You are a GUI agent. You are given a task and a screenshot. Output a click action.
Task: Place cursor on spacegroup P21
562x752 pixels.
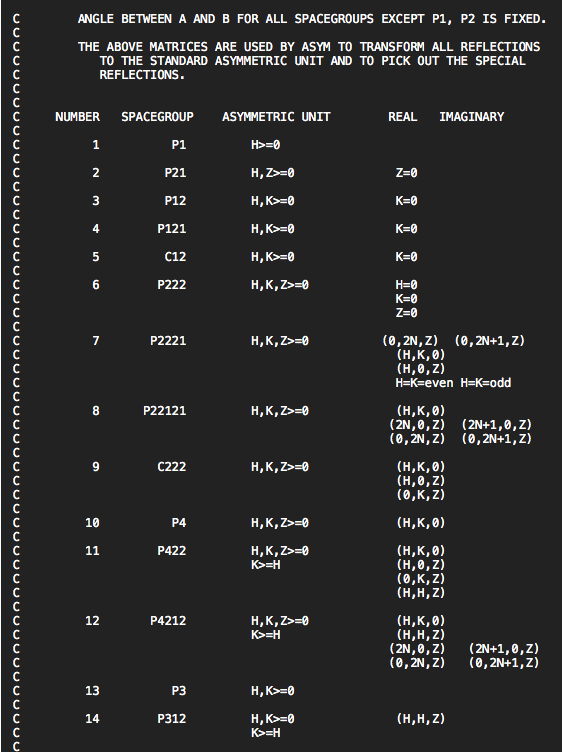click(175, 173)
